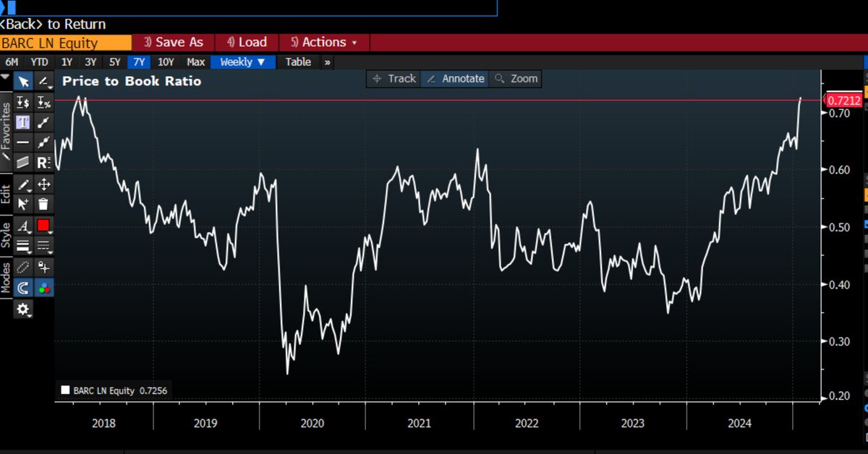
Task: Open more chart options with the chevron
Action: point(328,62)
